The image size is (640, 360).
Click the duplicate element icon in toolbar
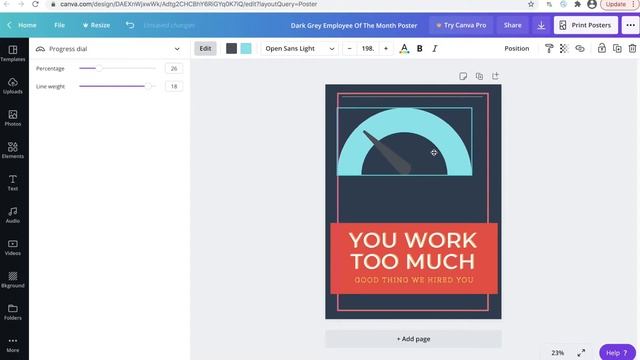coord(617,49)
